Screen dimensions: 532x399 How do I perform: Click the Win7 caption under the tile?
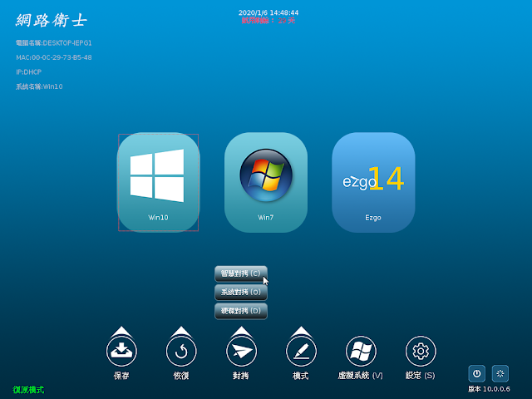tap(266, 218)
